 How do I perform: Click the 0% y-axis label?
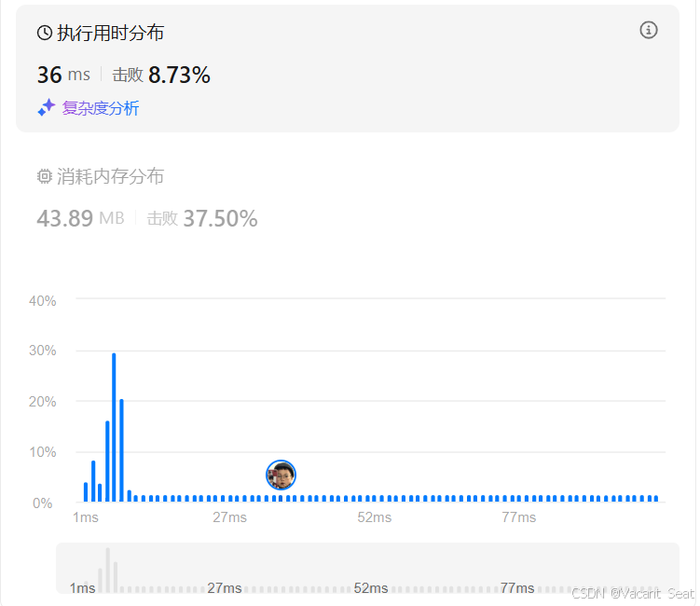43,503
